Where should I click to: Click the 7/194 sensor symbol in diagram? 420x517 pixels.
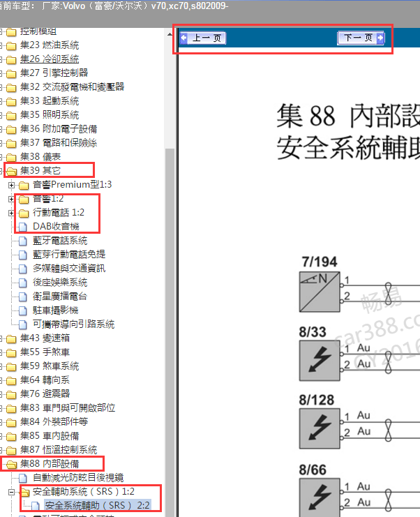point(320,292)
